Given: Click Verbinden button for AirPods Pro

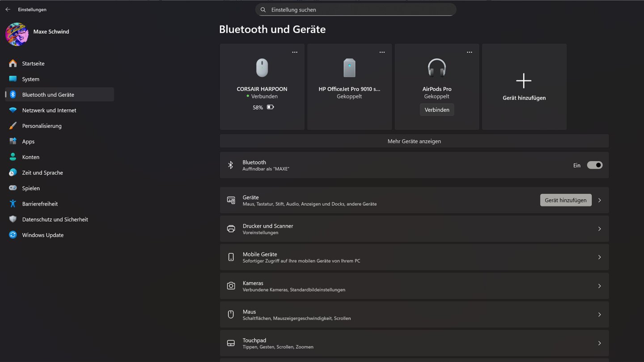Looking at the screenshot, I should tap(436, 110).
